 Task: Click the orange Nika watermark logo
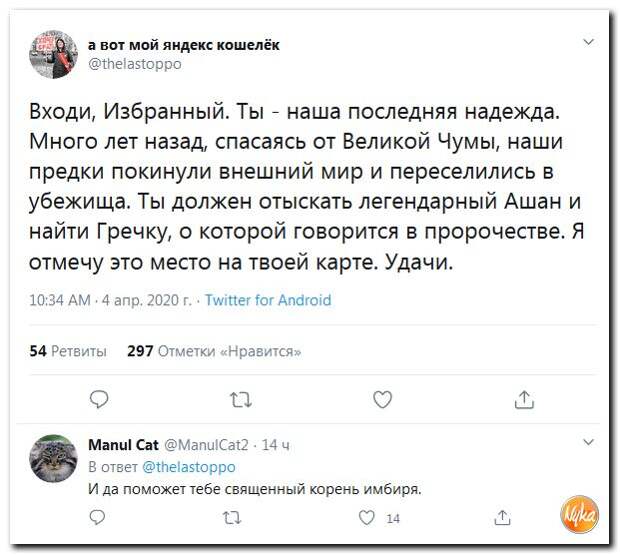tap(578, 511)
